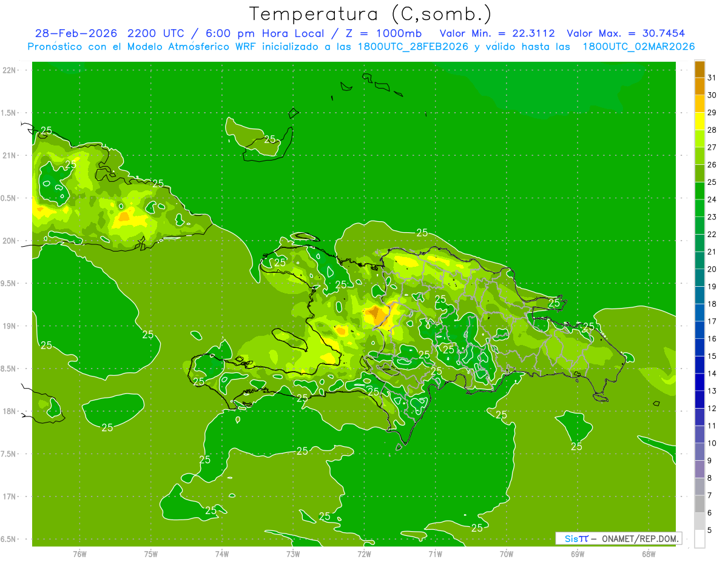Click legend value '28'
The height and width of the screenshot is (562, 728).
coord(712,130)
